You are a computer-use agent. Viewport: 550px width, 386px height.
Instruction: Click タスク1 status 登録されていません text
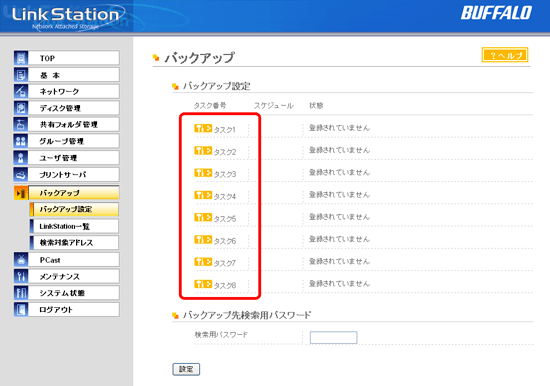coord(339,128)
